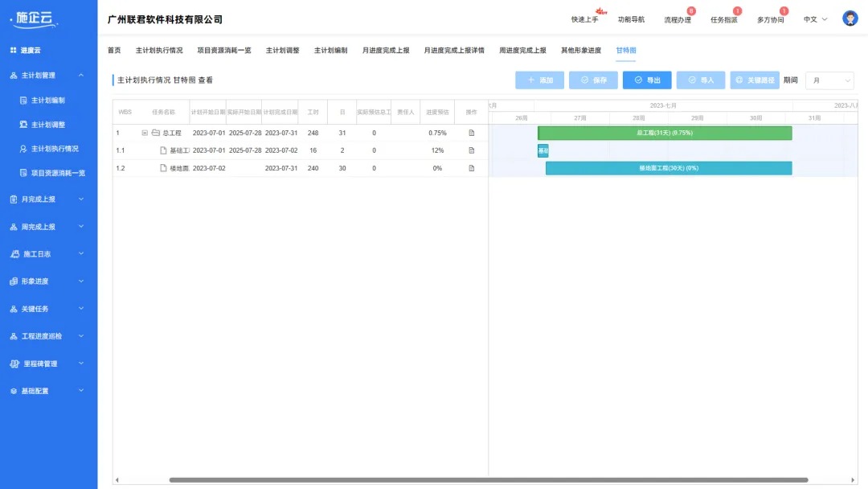The width and height of the screenshot is (868, 489).
Task: Click the 任务指派 link with red badge
Action: click(x=724, y=18)
